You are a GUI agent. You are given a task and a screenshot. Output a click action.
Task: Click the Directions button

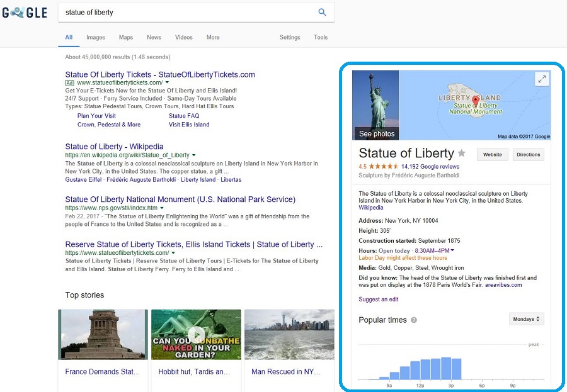529,155
